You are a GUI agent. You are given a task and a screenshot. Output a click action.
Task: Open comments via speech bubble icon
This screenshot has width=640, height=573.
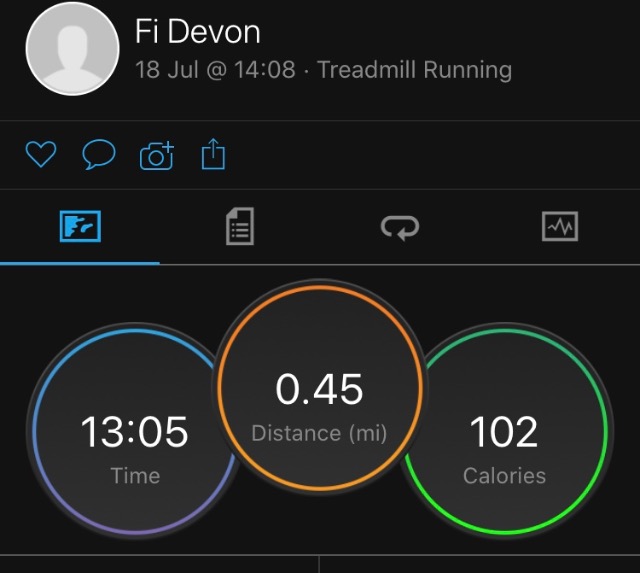click(x=99, y=154)
